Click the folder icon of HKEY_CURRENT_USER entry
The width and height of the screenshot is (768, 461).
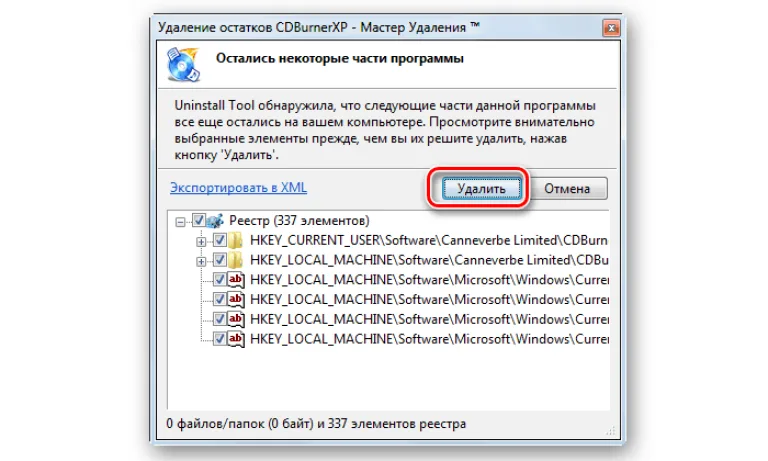point(236,241)
